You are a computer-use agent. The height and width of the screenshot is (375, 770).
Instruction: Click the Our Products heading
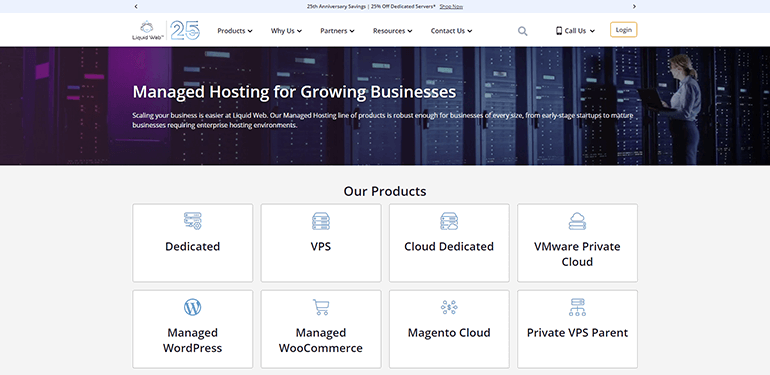point(385,191)
